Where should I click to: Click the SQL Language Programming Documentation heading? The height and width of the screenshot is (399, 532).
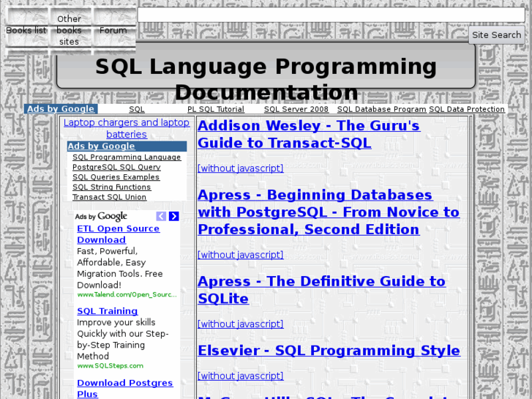266,79
